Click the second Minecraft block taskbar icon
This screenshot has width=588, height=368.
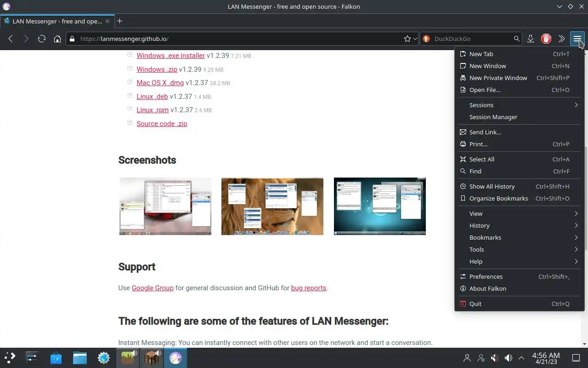point(152,358)
